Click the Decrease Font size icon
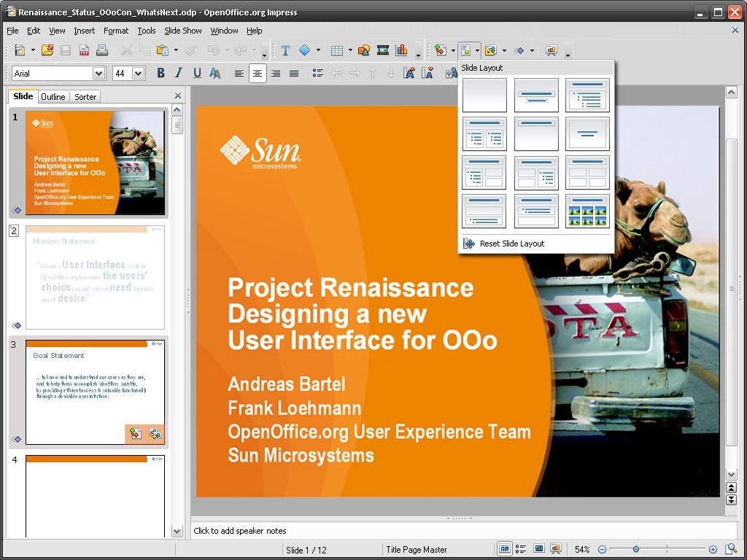The width and height of the screenshot is (747, 560). click(427, 74)
